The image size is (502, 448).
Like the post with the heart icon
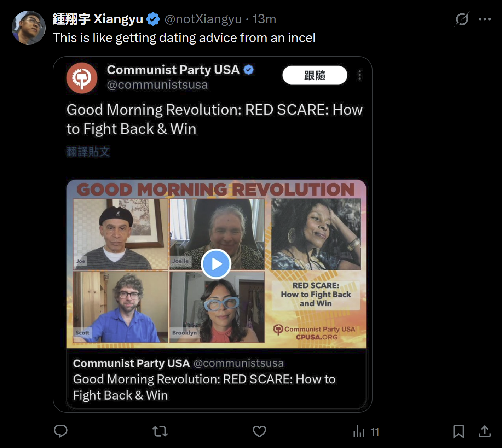[259, 431]
